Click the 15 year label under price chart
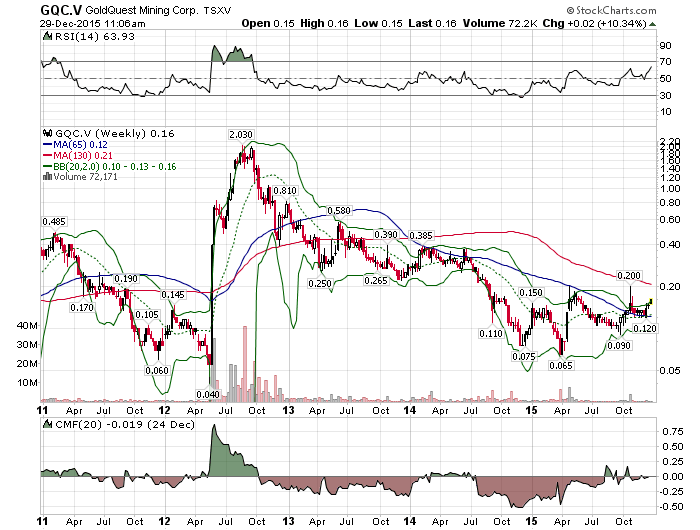700x530 pixels. 531,409
